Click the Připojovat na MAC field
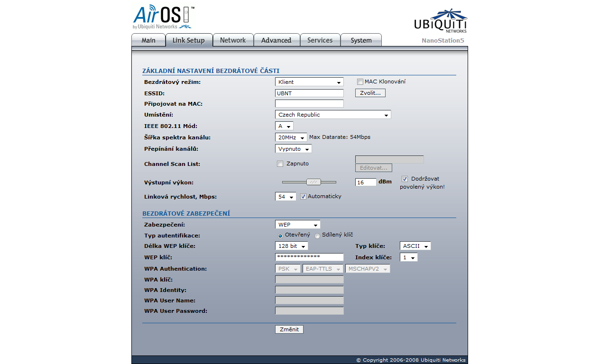Viewport: 599px width, 364px height. pyautogui.click(x=309, y=104)
